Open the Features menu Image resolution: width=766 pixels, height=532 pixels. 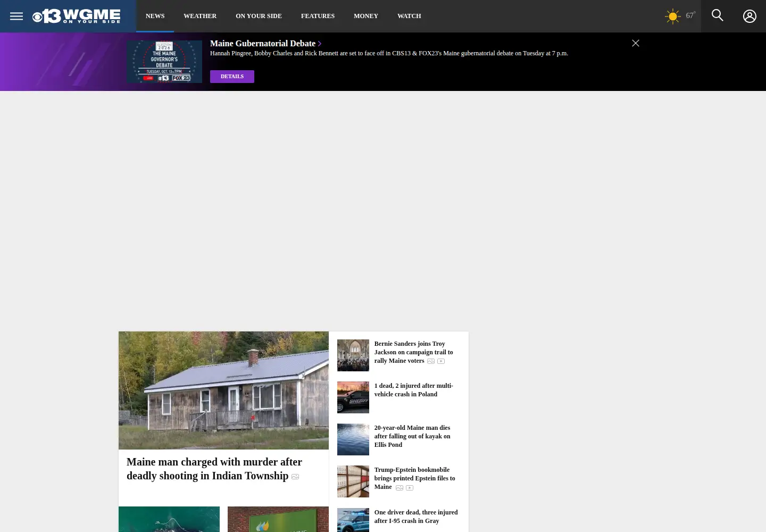pos(318,16)
